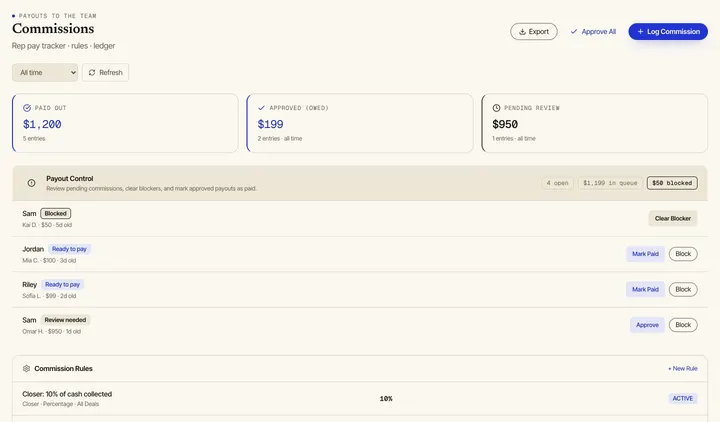Screen dimensions: 720x422
Task: Clear the blocker on Sam's $50 payout
Action: click(673, 219)
